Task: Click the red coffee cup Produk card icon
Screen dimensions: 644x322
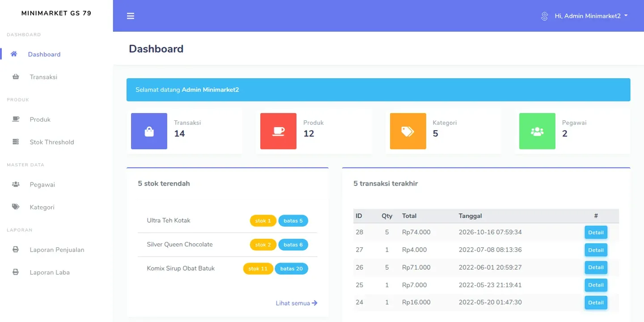Action: coord(278,131)
